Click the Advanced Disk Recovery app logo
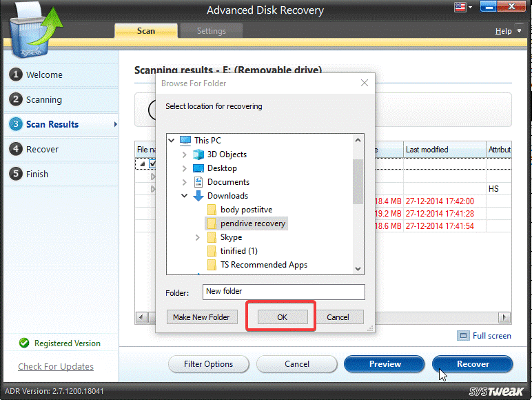Image resolution: width=532 pixels, height=400 pixels. click(x=35, y=30)
